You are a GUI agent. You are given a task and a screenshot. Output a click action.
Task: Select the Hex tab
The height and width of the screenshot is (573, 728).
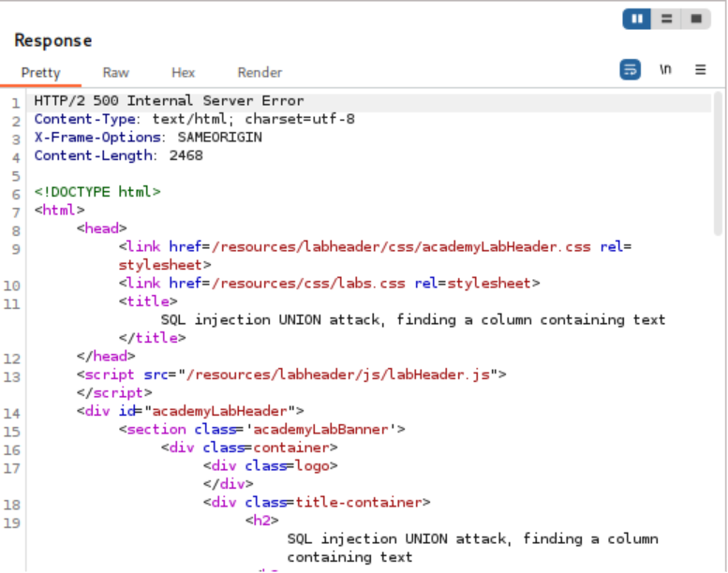click(183, 72)
